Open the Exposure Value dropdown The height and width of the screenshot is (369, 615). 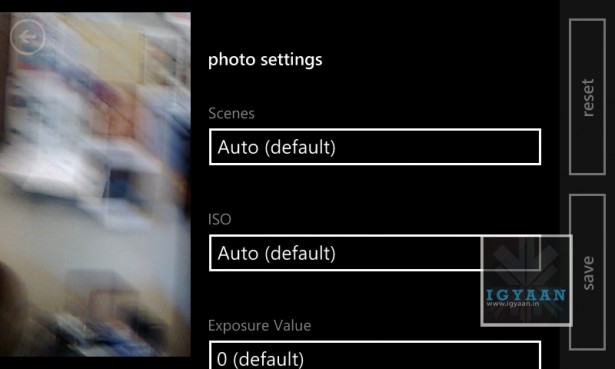point(375,355)
